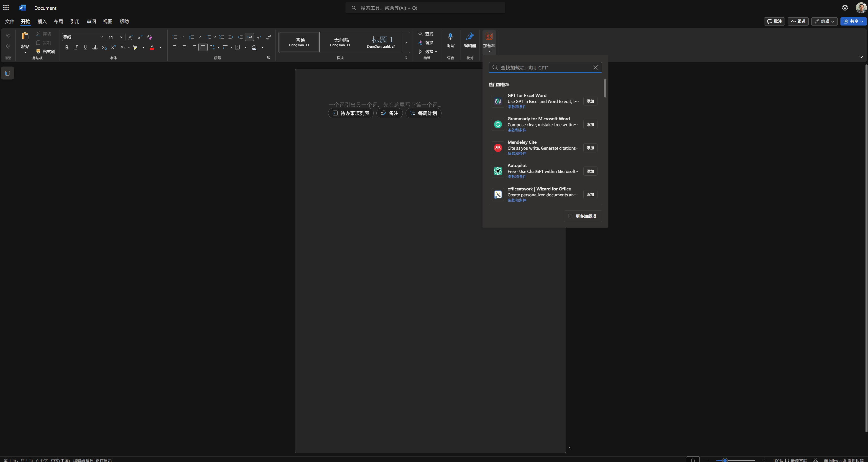Screen dimensions: 868x462
Task: Toggle italic formatting
Action: [76, 48]
